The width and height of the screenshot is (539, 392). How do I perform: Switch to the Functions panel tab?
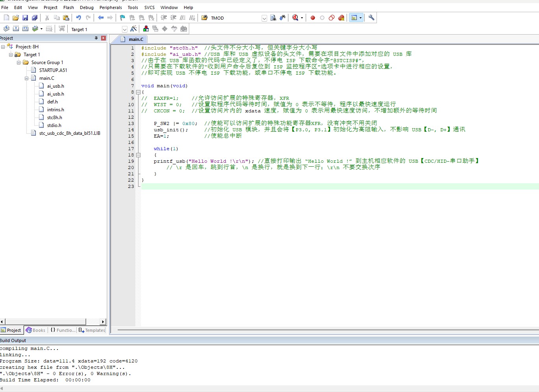point(63,330)
